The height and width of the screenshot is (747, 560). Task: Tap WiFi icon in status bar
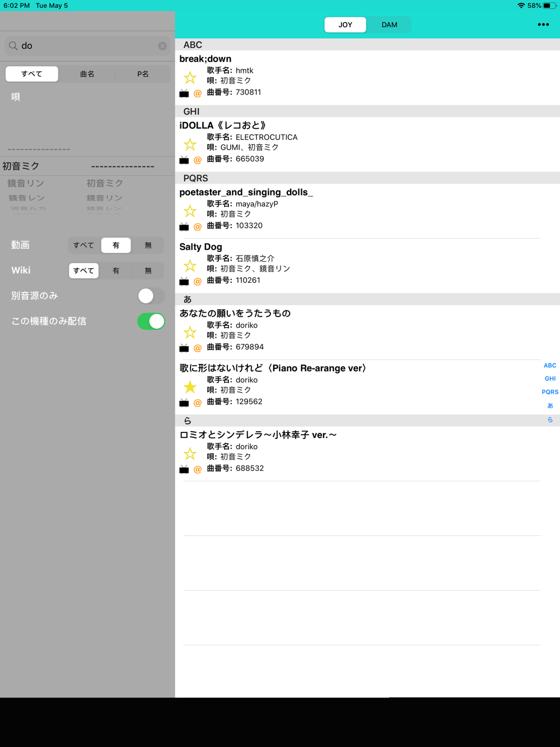point(521,6)
